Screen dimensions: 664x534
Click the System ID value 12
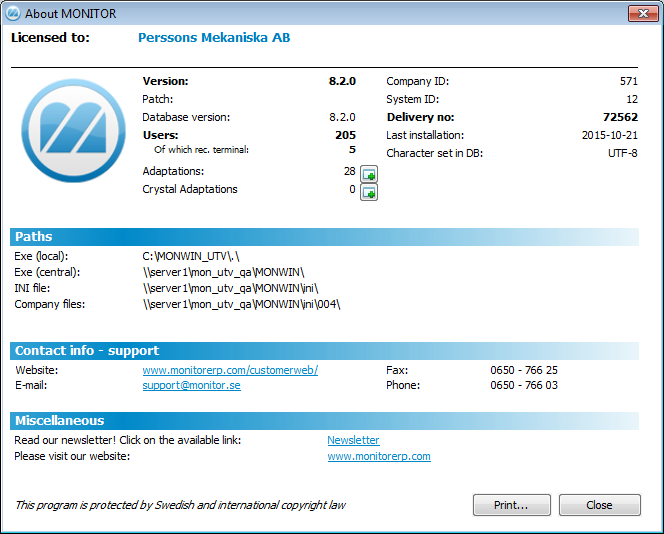(x=632, y=99)
